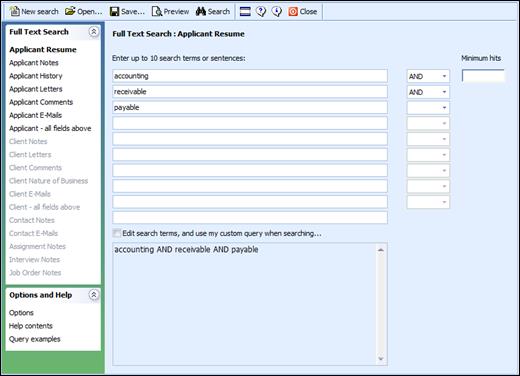Click the info bubble icon beside help
The width and height of the screenshot is (520, 376).
click(277, 12)
